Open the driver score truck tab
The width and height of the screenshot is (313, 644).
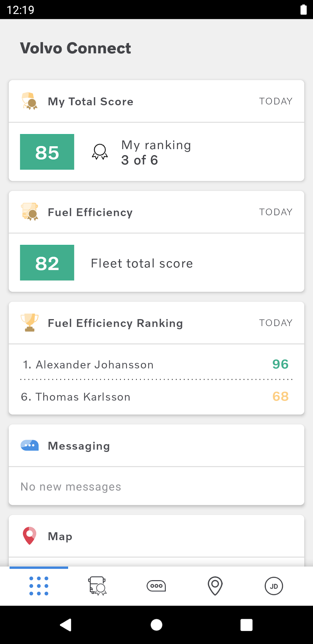coord(97,586)
